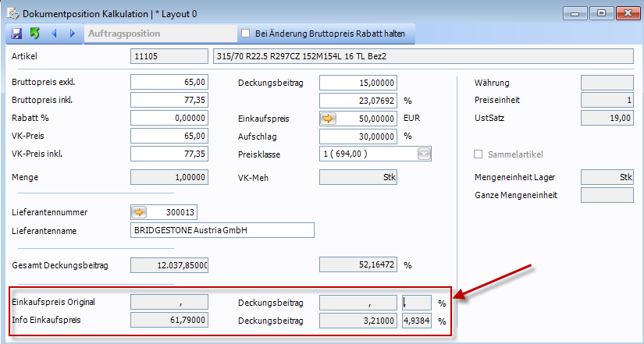Go to previous record with left arrow
This screenshot has height=344, width=644.
point(54,34)
